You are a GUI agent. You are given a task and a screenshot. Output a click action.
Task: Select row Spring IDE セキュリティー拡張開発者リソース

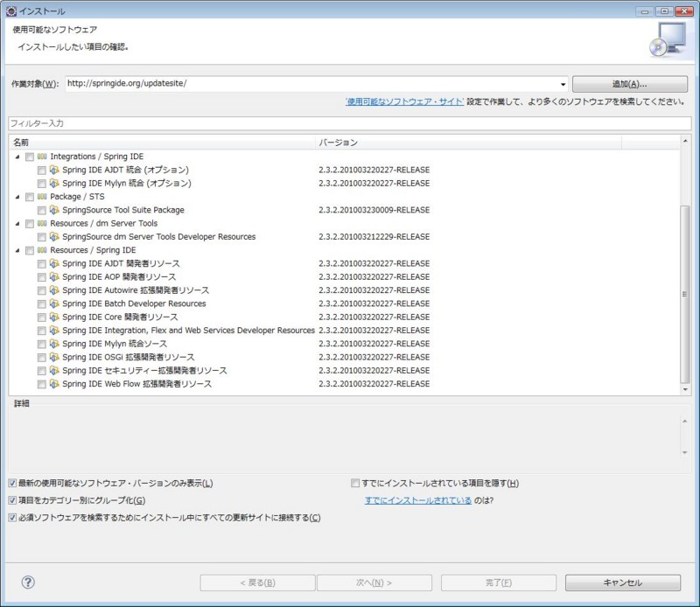(x=344, y=371)
